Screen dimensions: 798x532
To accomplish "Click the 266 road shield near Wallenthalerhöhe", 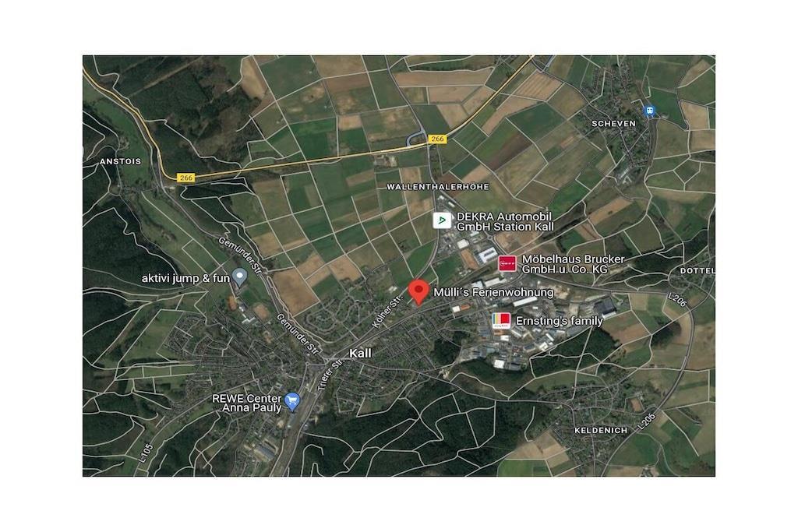I will click(x=437, y=139).
